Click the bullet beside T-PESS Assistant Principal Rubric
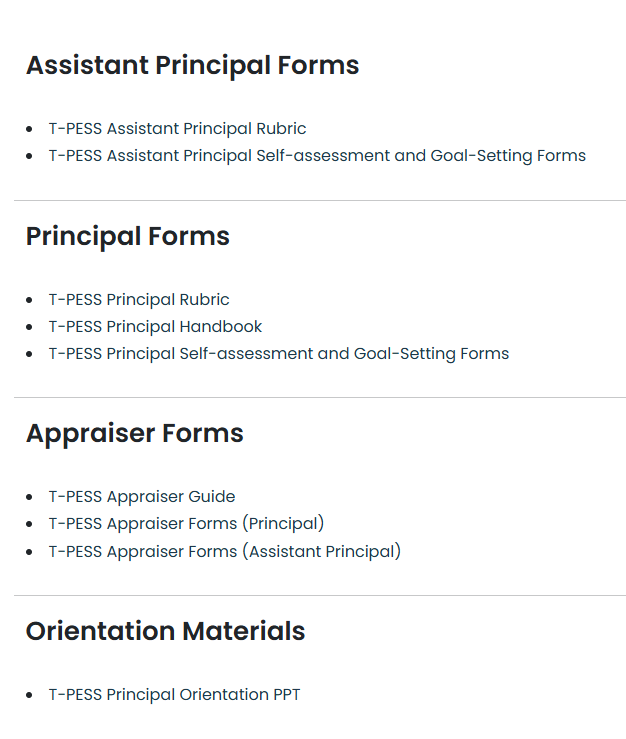 click(x=29, y=129)
